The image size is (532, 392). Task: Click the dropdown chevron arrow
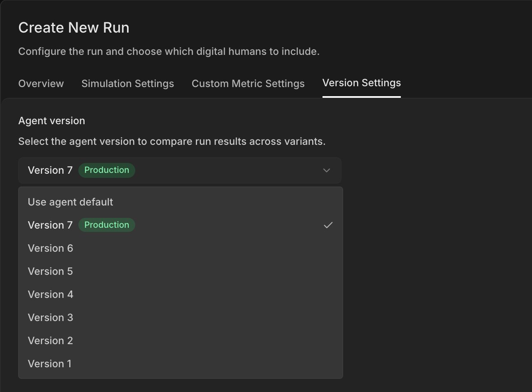pyautogui.click(x=327, y=170)
